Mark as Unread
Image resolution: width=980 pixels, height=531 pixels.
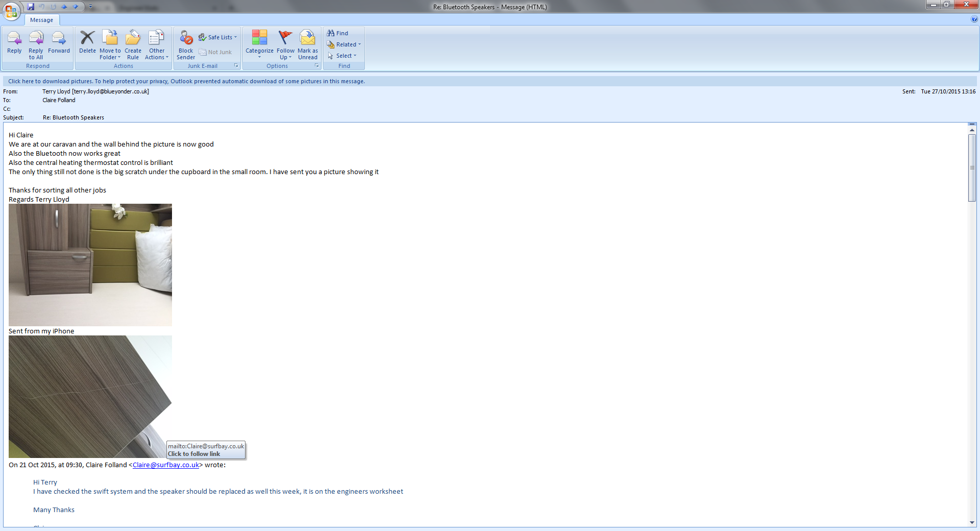pos(308,45)
